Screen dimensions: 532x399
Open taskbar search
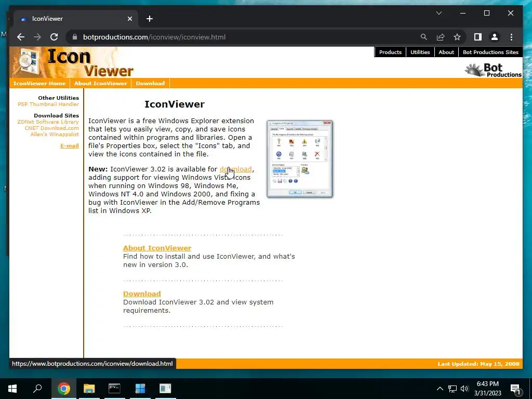(37, 389)
